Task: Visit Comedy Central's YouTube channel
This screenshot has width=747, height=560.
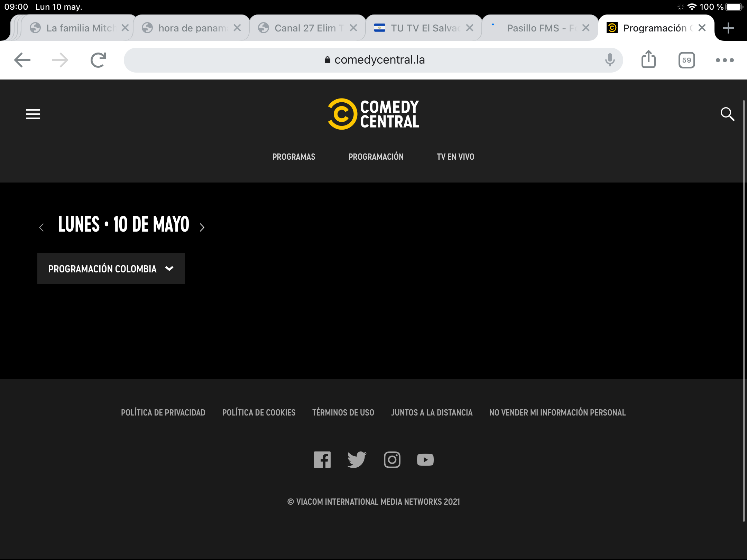Action: coord(425,460)
